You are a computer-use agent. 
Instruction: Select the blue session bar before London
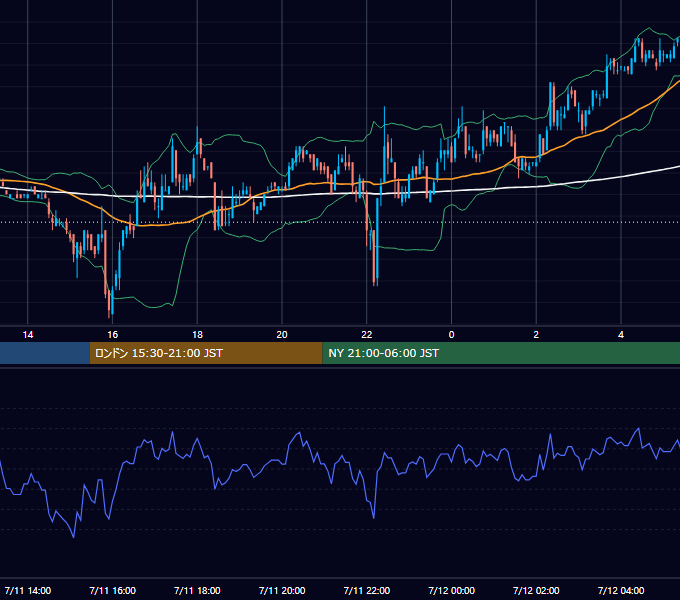pyautogui.click(x=45, y=353)
